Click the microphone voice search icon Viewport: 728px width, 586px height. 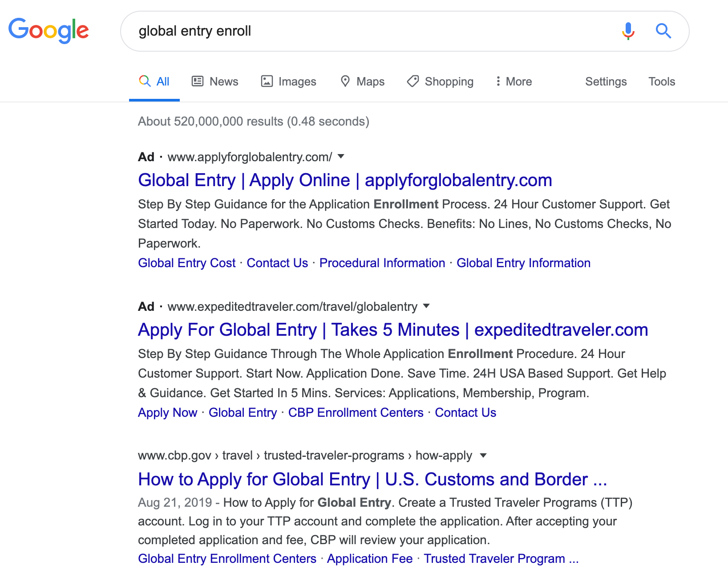click(x=628, y=31)
